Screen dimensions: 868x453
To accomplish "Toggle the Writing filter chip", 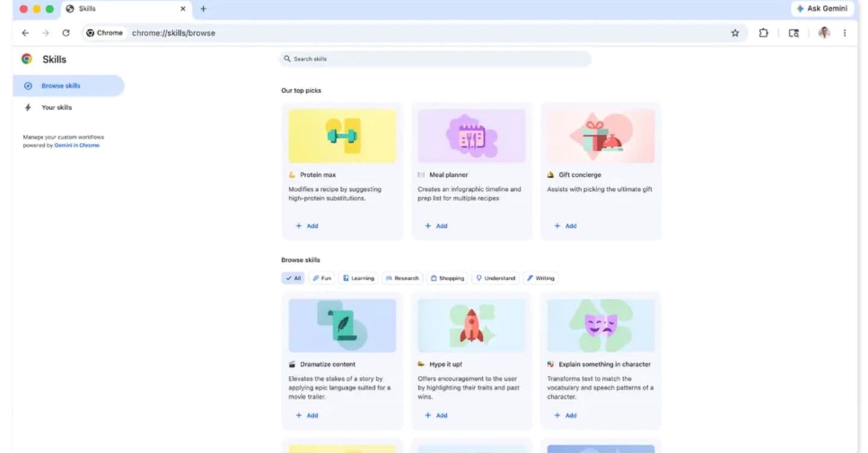I will 541,278.
